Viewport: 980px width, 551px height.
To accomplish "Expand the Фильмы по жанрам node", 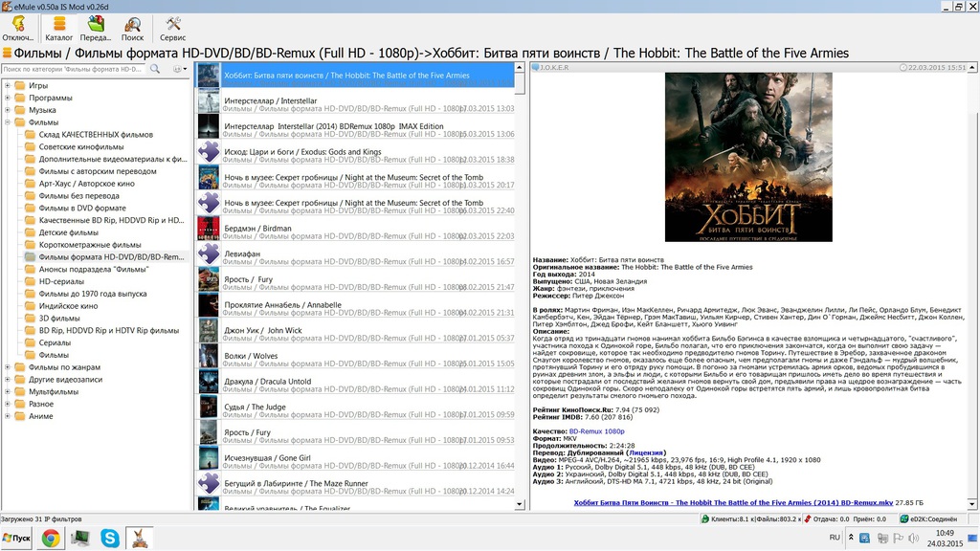I will coord(8,367).
